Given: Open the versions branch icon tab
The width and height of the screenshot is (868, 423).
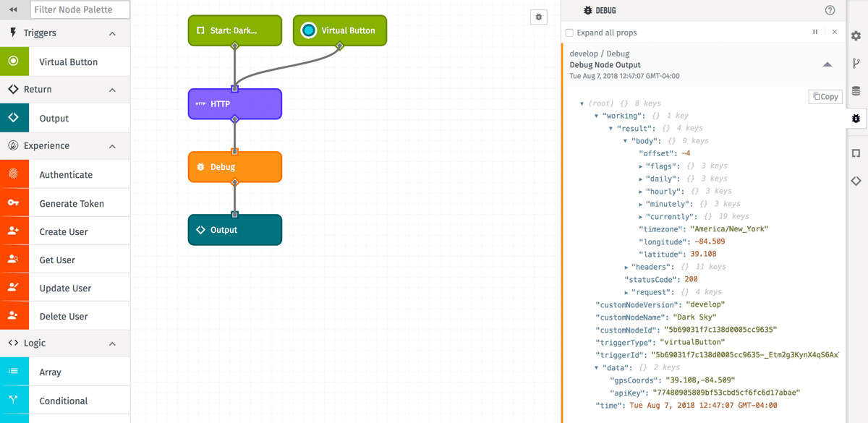Looking at the screenshot, I should click(x=856, y=64).
